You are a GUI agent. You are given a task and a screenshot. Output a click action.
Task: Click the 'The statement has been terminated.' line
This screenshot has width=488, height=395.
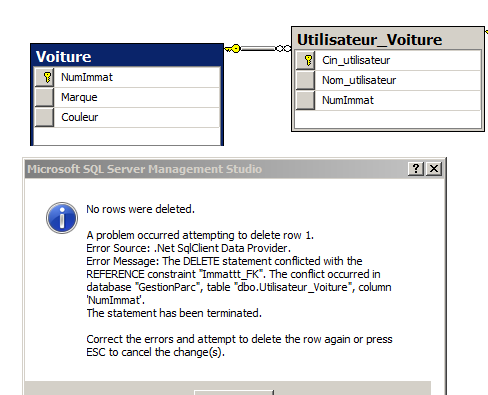click(174, 313)
